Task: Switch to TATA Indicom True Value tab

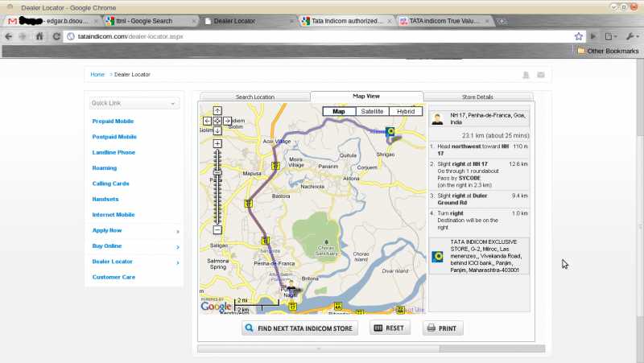Action: 444,21
